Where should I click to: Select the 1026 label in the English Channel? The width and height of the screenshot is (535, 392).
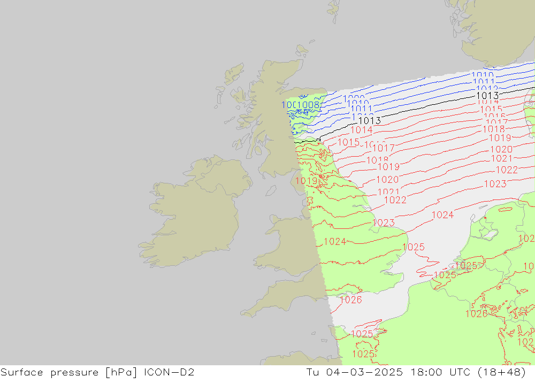click(x=351, y=300)
